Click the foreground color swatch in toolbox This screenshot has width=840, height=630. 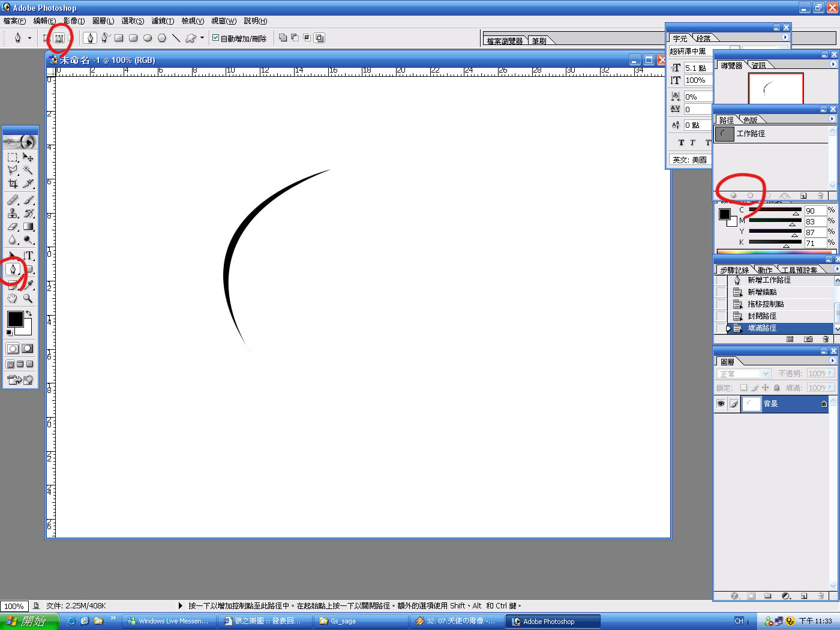[15, 319]
